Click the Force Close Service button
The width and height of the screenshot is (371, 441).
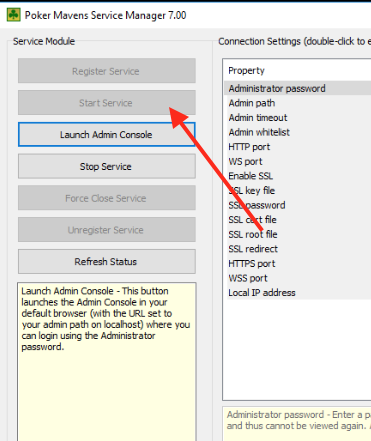107,198
